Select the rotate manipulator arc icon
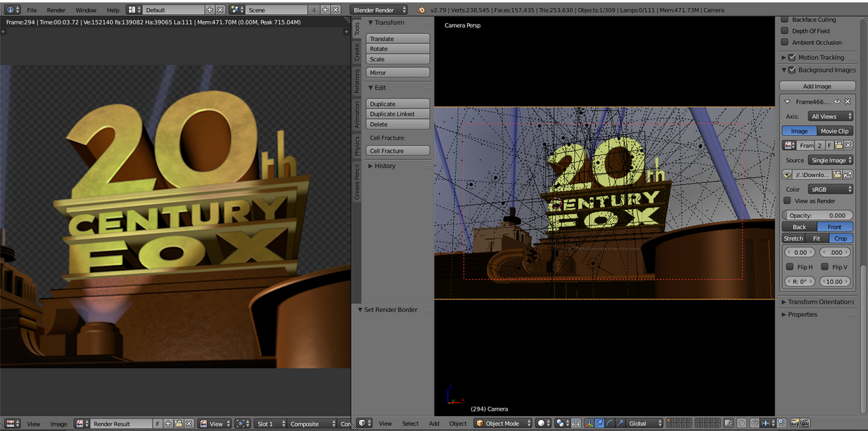This screenshot has width=868, height=431. coord(610,424)
